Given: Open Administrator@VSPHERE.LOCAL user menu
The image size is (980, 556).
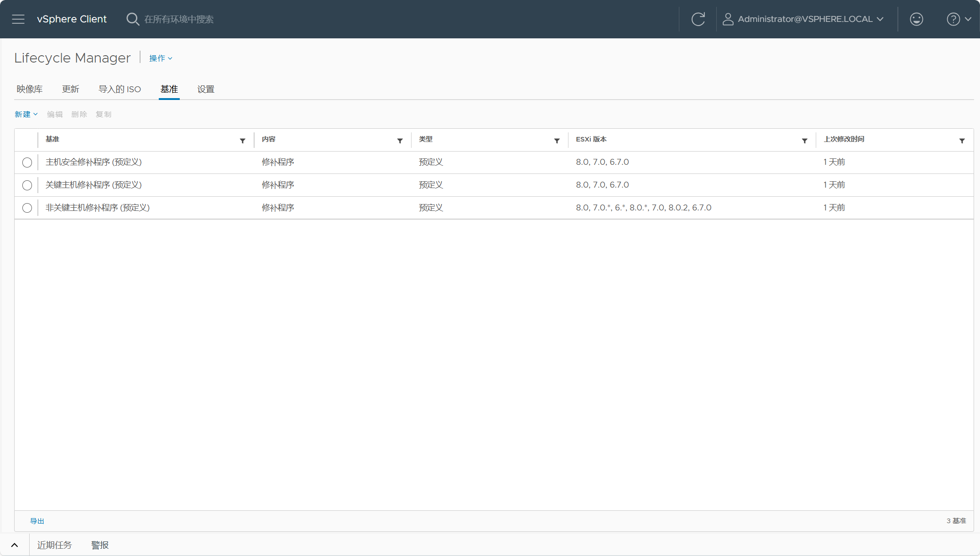Looking at the screenshot, I should click(803, 19).
